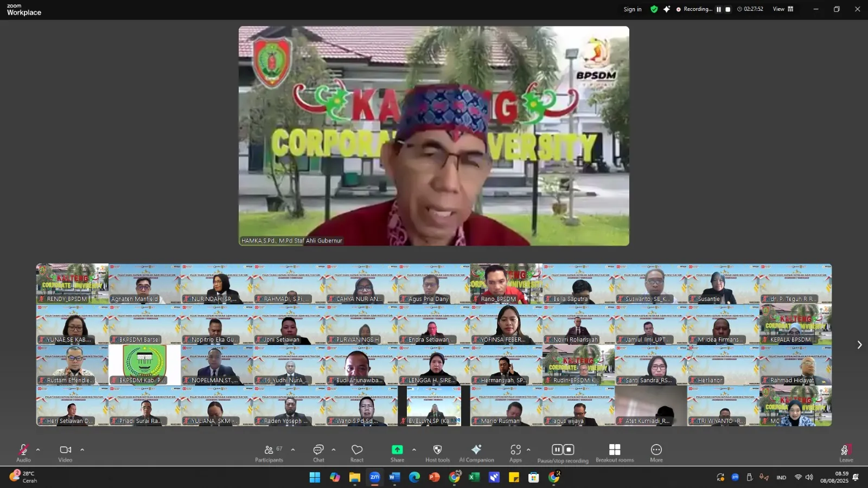Start screen sharing with Share button
The width and height of the screenshot is (868, 488).
coord(397,453)
